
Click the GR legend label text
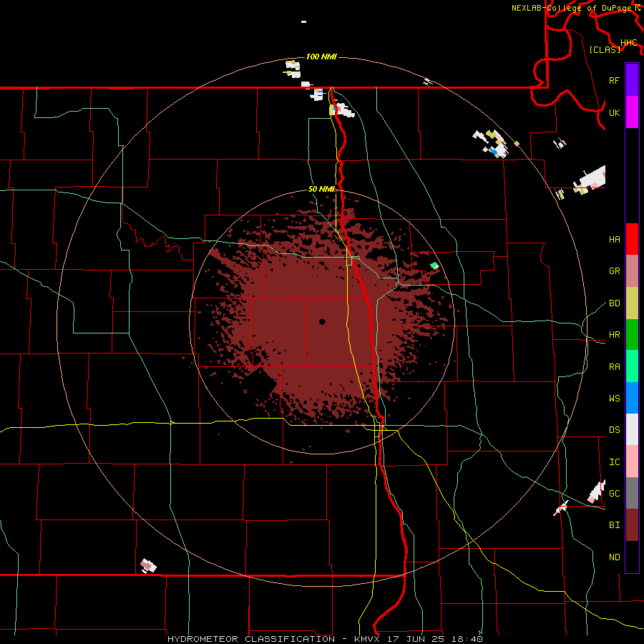coord(614,271)
